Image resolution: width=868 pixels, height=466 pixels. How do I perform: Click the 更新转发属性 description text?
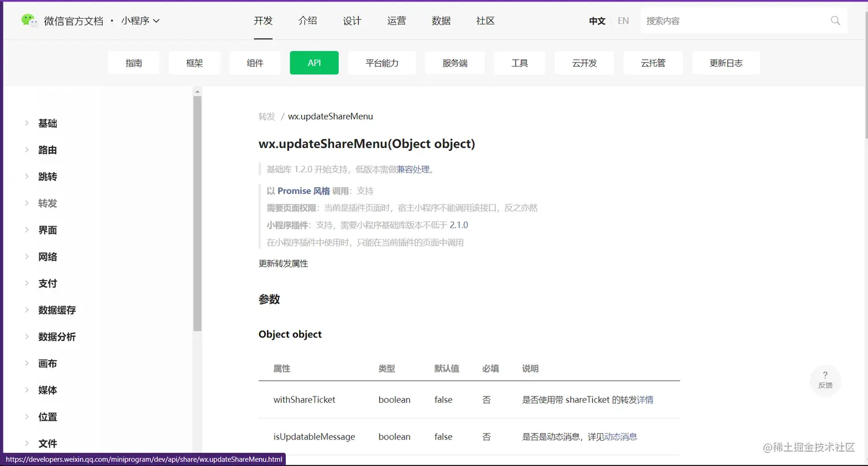click(x=283, y=263)
